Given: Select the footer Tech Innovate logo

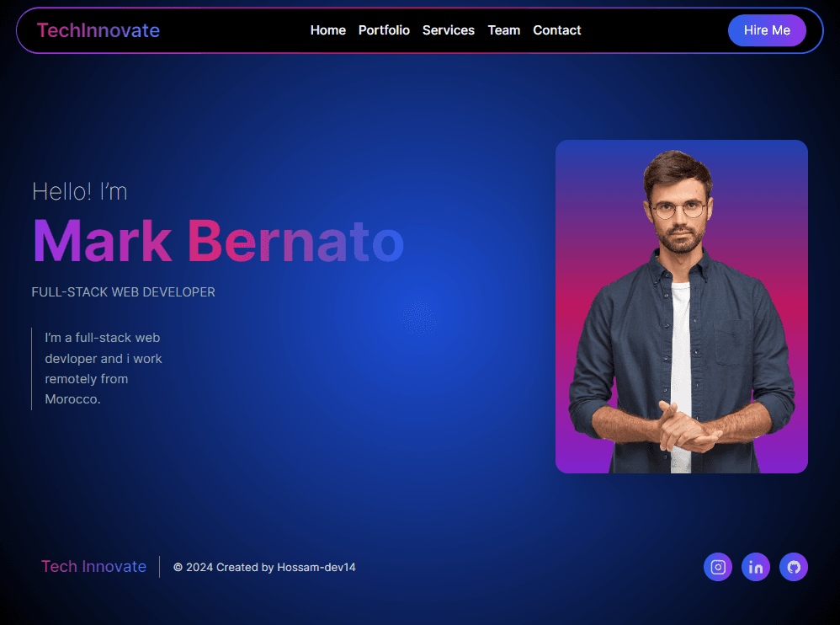Looking at the screenshot, I should 93,567.
